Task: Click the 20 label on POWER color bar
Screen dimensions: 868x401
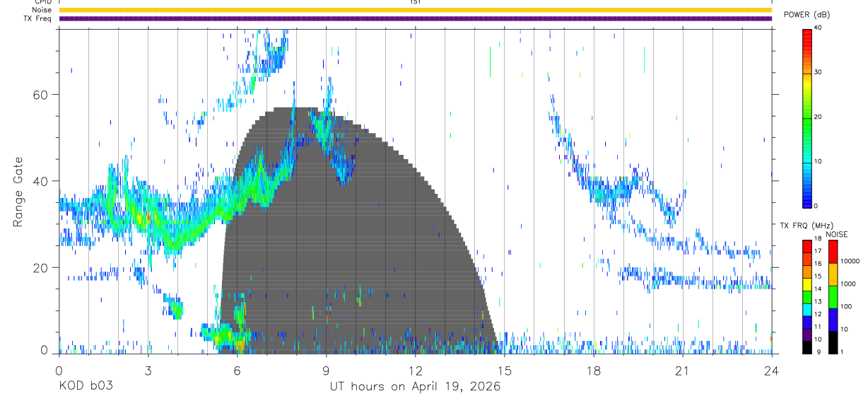Action: [x=818, y=117]
